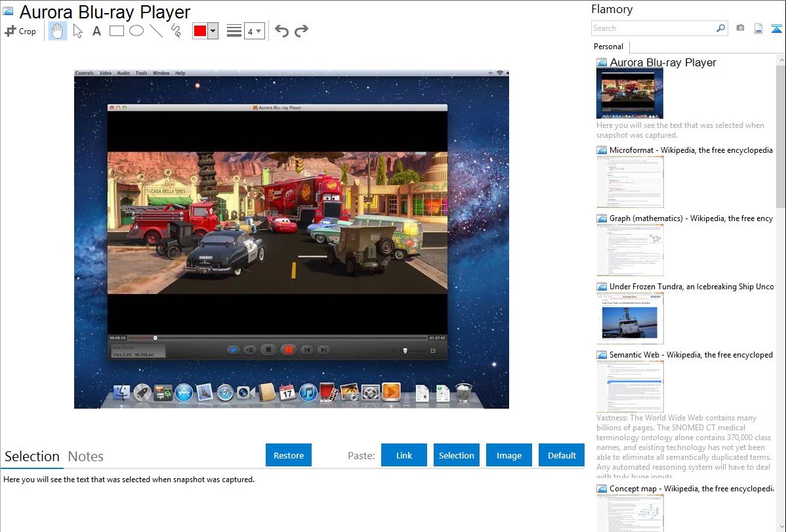Image resolution: width=786 pixels, height=532 pixels.
Task: Click the selected text description line
Action: point(129,480)
